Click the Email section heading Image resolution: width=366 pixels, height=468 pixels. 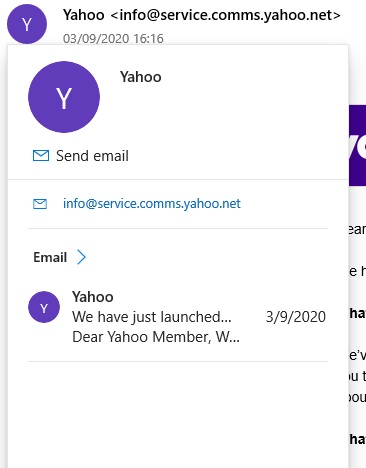pyautogui.click(x=50, y=257)
